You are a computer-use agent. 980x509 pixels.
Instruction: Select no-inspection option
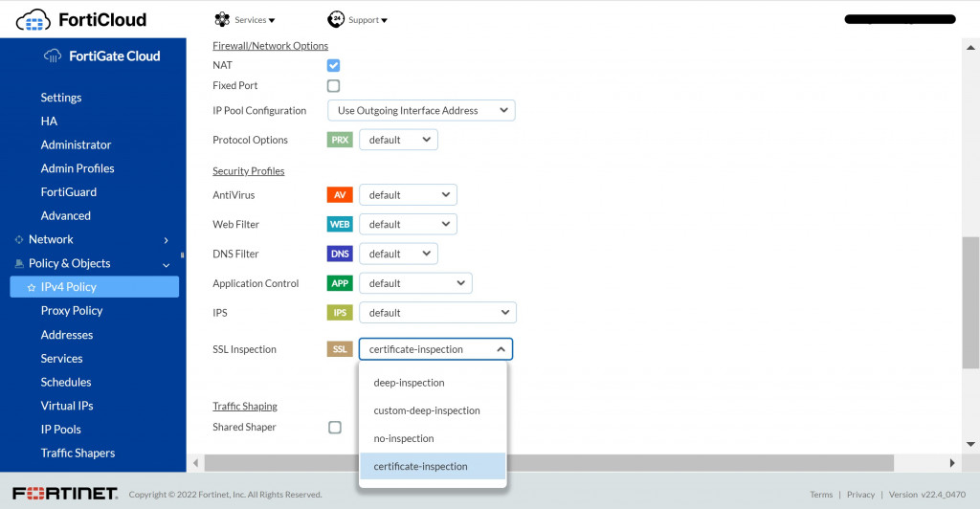click(x=433, y=438)
